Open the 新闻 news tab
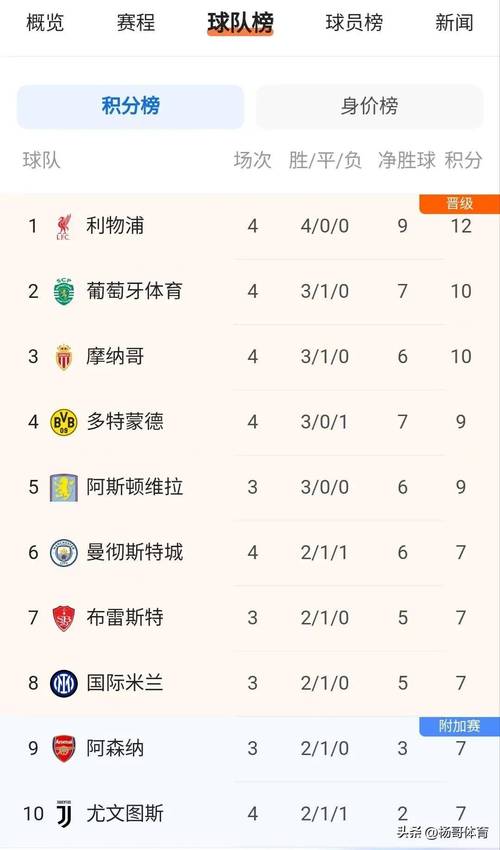This screenshot has height=850, width=500. pos(454,23)
